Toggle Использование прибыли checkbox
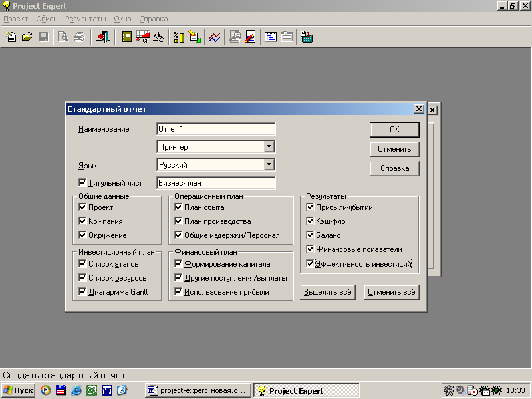 click(178, 291)
